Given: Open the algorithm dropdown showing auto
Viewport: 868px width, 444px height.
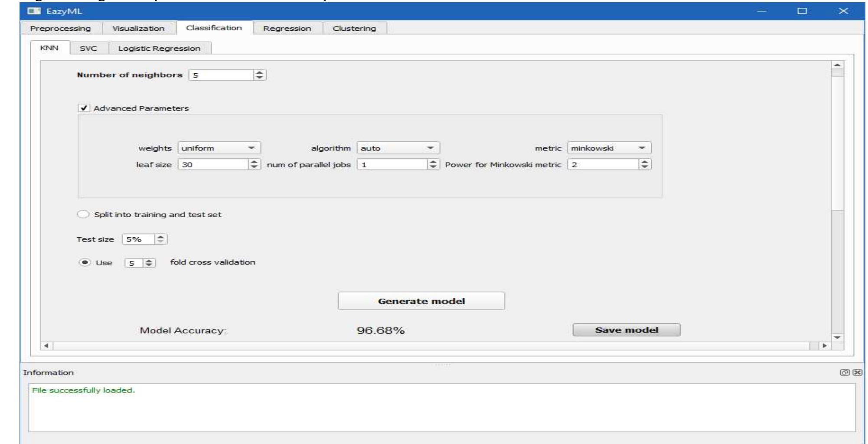Looking at the screenshot, I should (398, 148).
